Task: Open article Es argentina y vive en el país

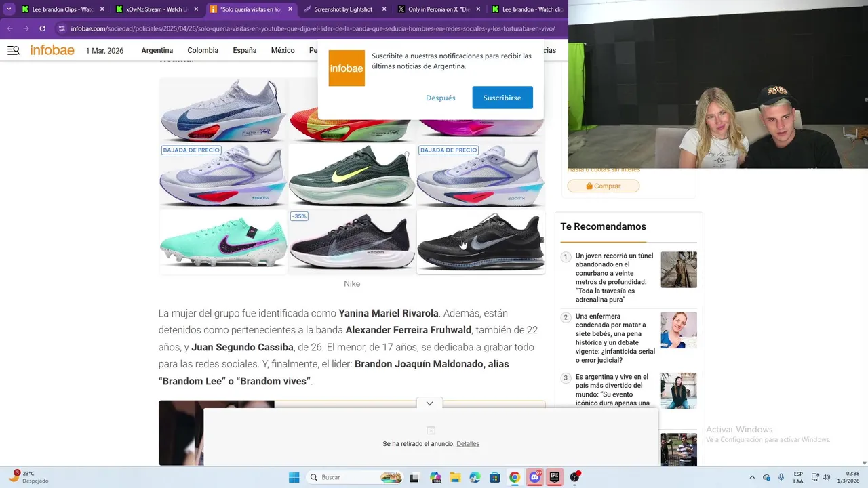Action: tap(612, 390)
